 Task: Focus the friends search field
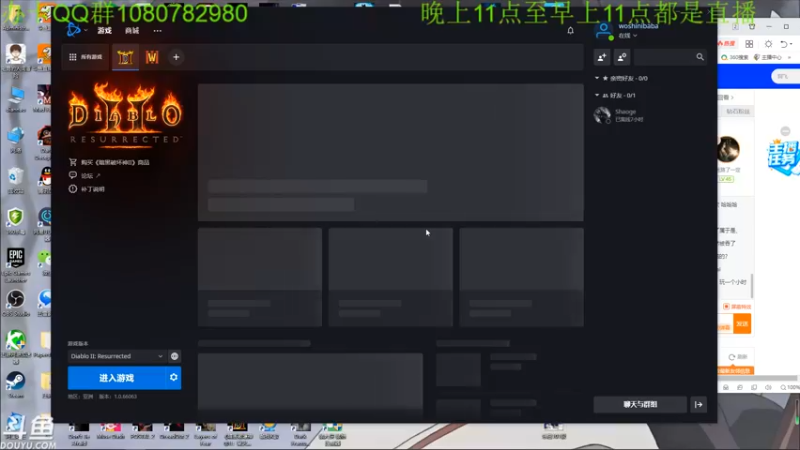pos(670,57)
